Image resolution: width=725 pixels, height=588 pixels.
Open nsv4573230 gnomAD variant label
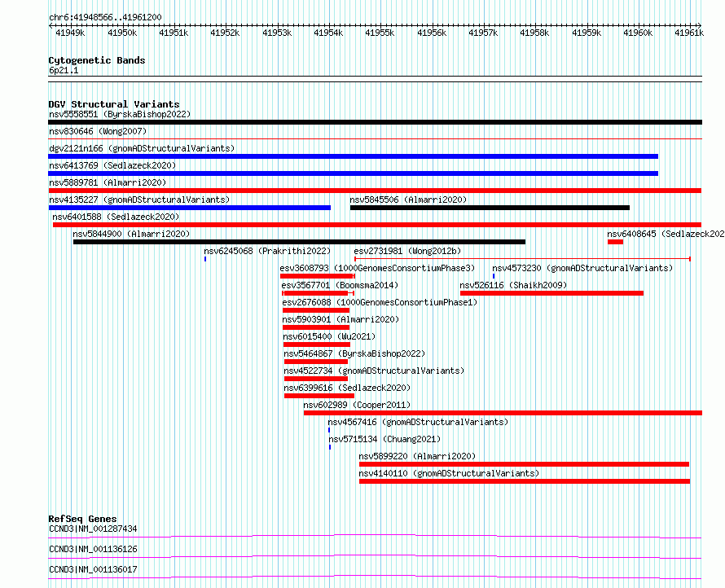[582, 268]
